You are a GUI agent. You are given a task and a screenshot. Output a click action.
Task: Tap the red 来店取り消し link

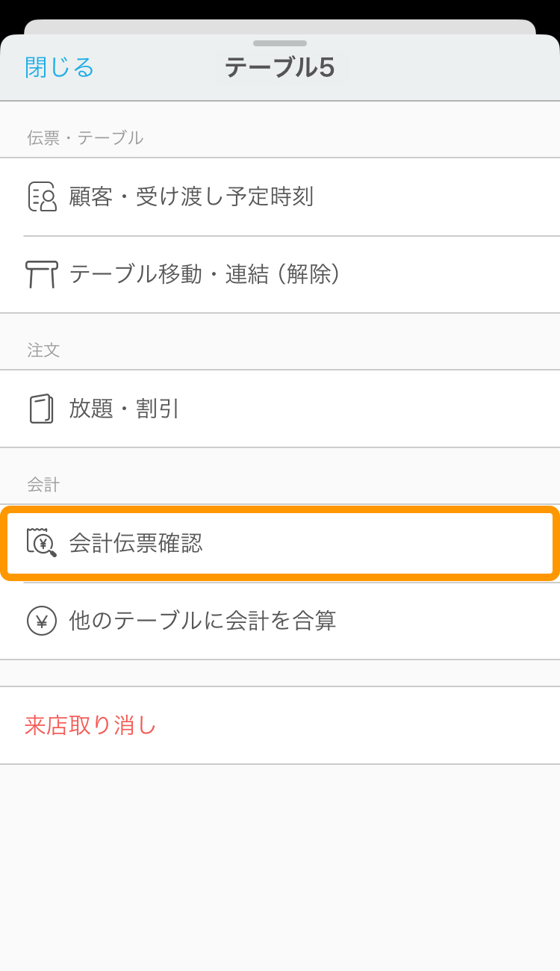(90, 725)
